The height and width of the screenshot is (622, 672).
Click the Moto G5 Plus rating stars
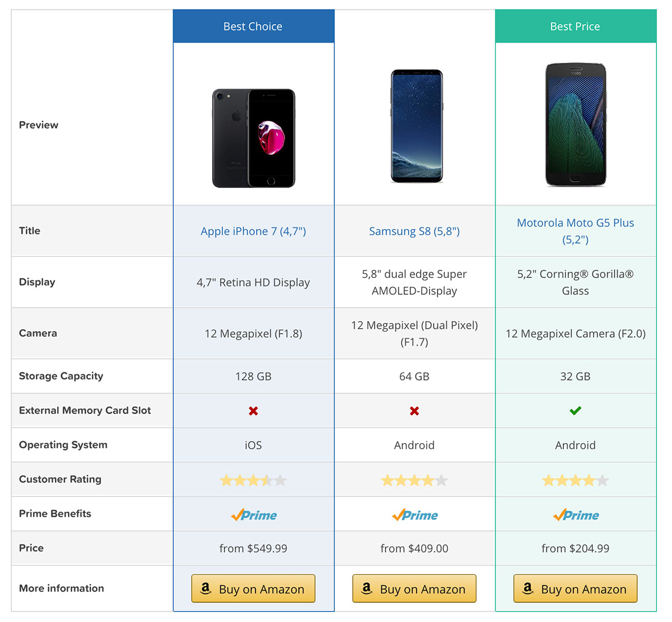575,480
